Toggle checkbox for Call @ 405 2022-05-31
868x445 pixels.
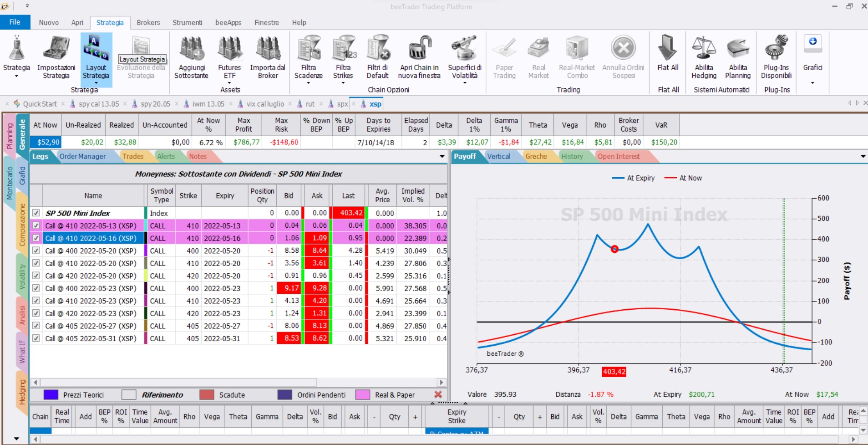36,338
